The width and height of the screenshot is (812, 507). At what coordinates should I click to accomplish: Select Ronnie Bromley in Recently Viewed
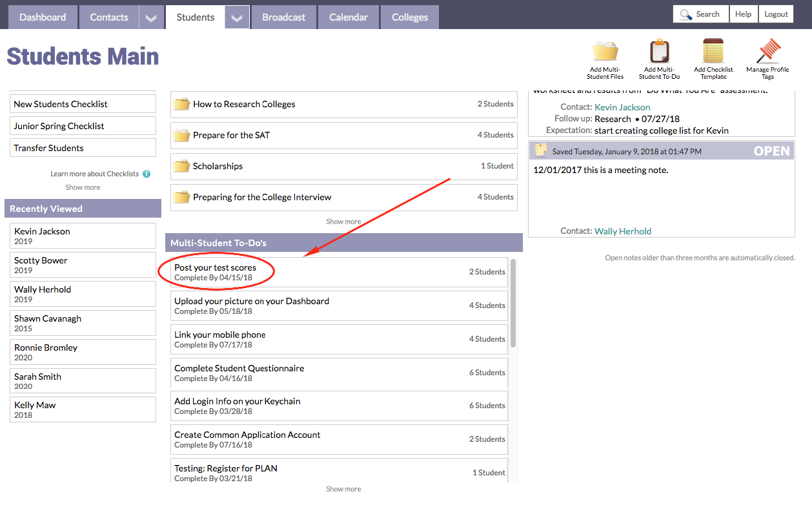click(x=83, y=352)
